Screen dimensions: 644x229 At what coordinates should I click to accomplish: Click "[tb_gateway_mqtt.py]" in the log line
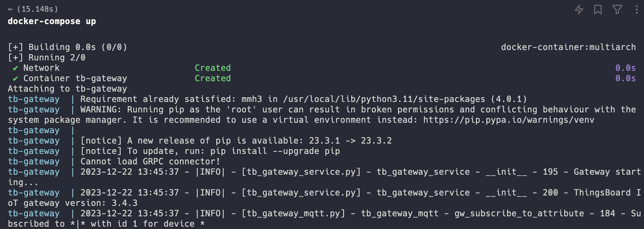pyautogui.click(x=293, y=213)
